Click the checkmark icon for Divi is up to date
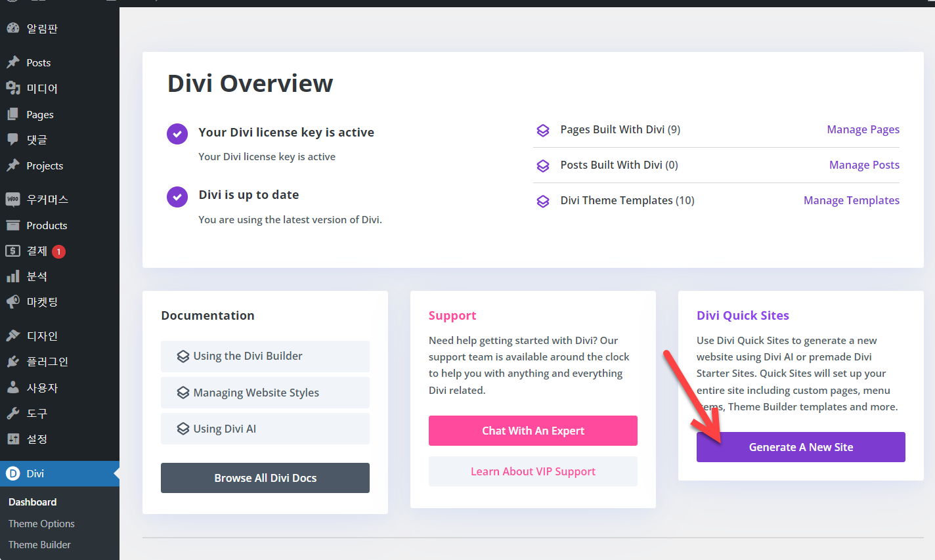 coord(177,196)
